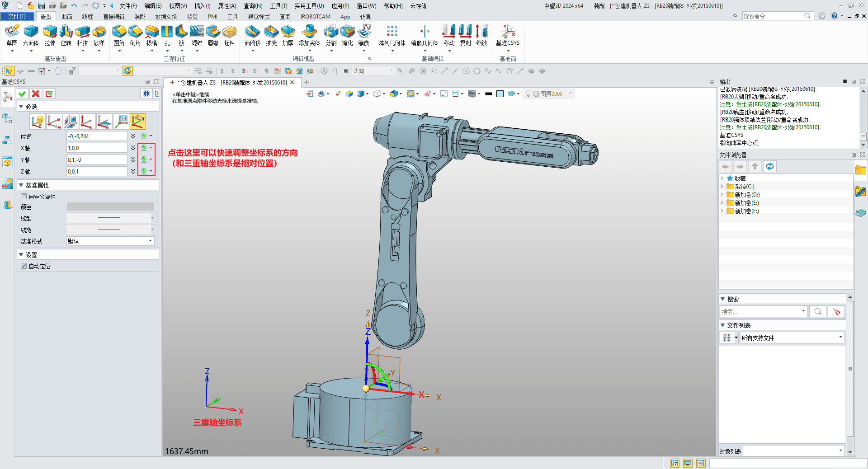Select the 草图 (Sketch) tool
The image size is (868, 469).
coord(12,35)
